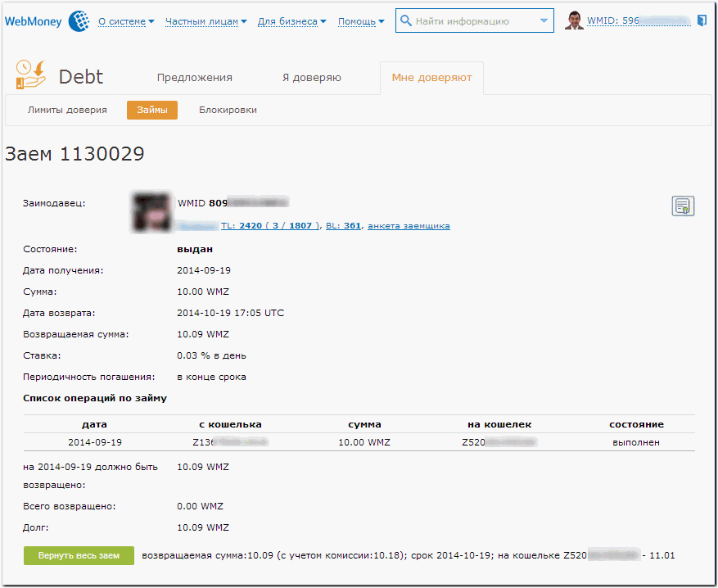
Task: Click the operation status 'выполнен'
Action: coord(636,442)
